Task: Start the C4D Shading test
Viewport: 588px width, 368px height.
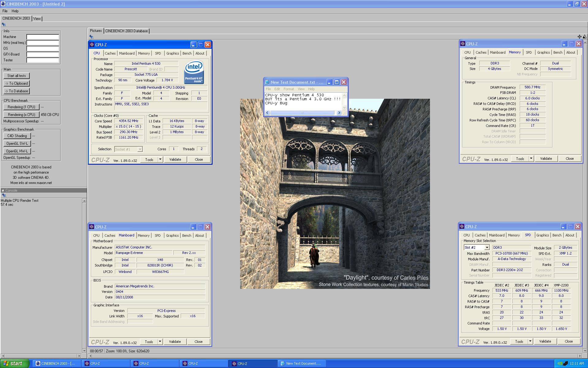Action: pos(17,136)
